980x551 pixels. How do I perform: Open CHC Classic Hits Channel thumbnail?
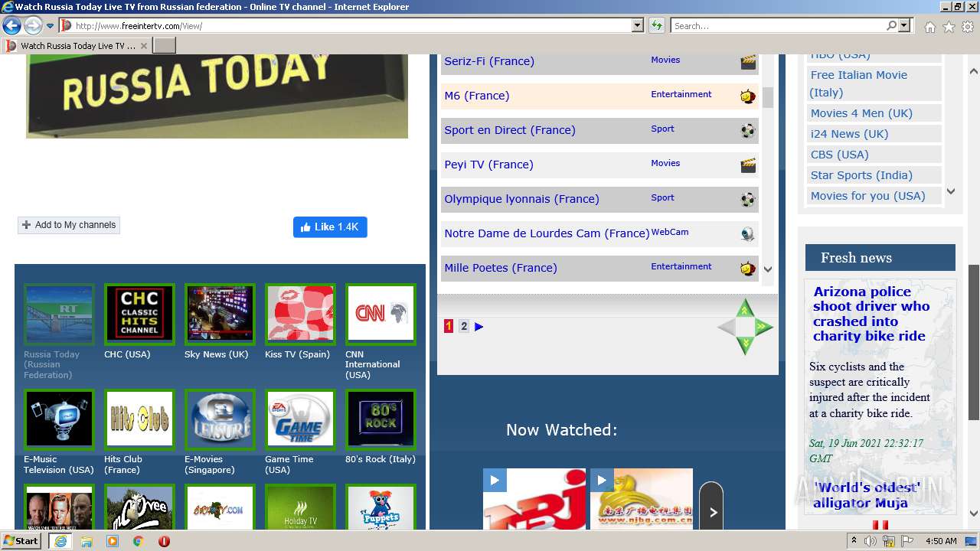point(139,314)
